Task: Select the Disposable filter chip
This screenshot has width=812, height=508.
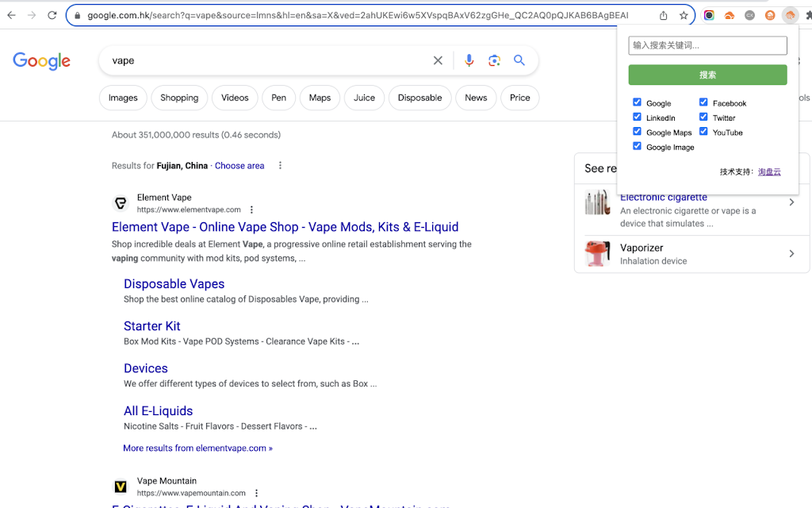Action: 420,98
